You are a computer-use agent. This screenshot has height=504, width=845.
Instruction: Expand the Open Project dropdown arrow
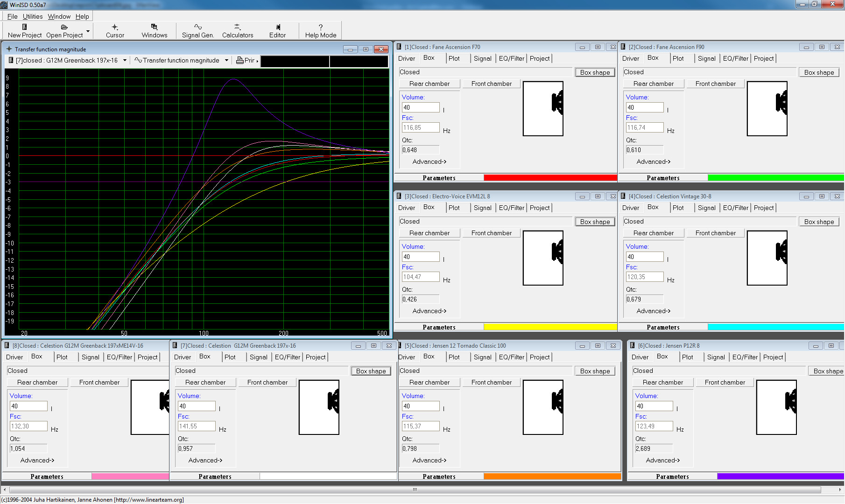pyautogui.click(x=88, y=31)
